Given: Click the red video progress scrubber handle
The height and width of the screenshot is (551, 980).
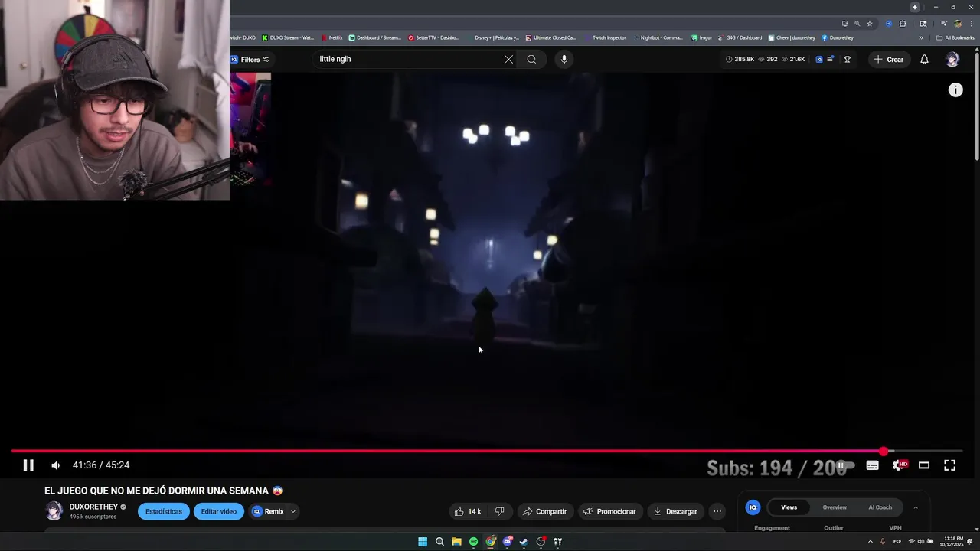Looking at the screenshot, I should tap(884, 452).
